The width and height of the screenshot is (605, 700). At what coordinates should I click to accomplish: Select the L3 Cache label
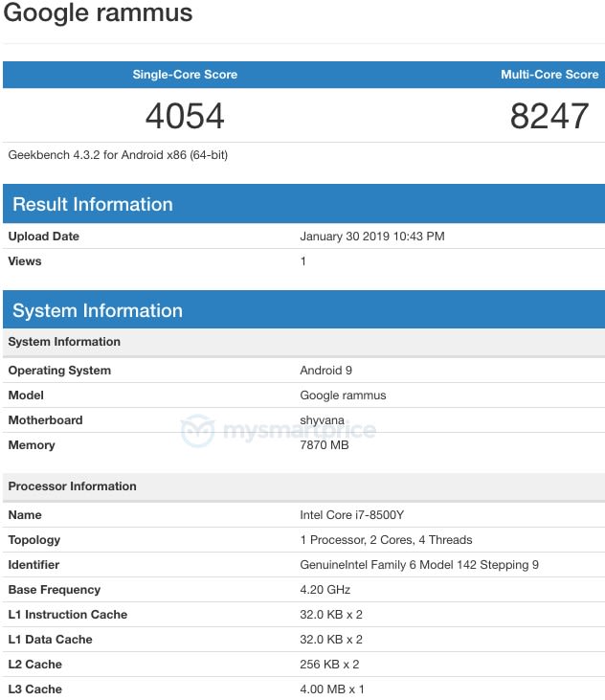click(x=34, y=689)
